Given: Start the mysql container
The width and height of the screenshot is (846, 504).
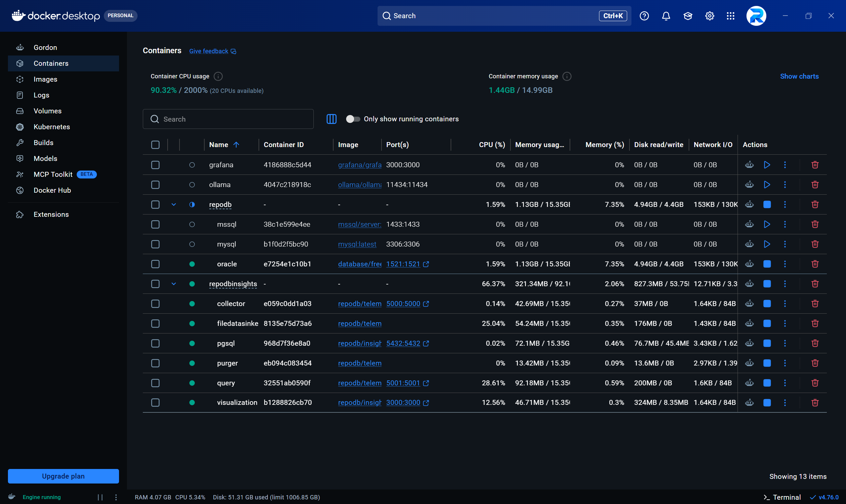Looking at the screenshot, I should pos(767,244).
